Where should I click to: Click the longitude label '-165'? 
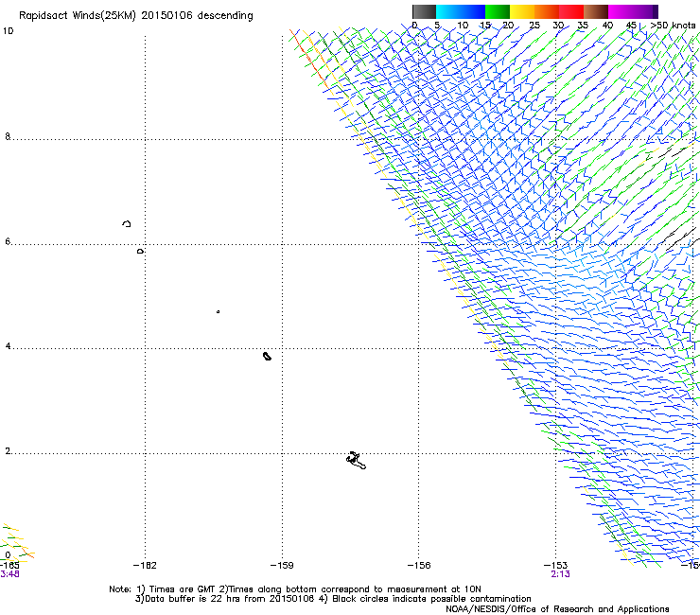point(9,566)
